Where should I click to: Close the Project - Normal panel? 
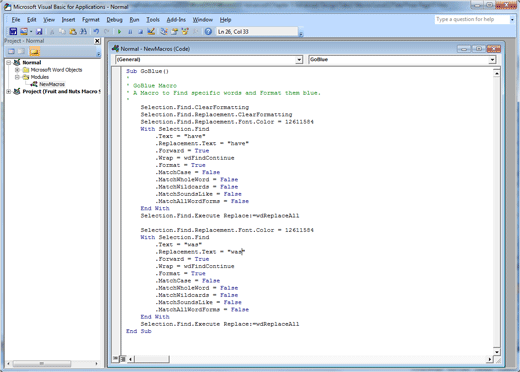tap(97, 41)
